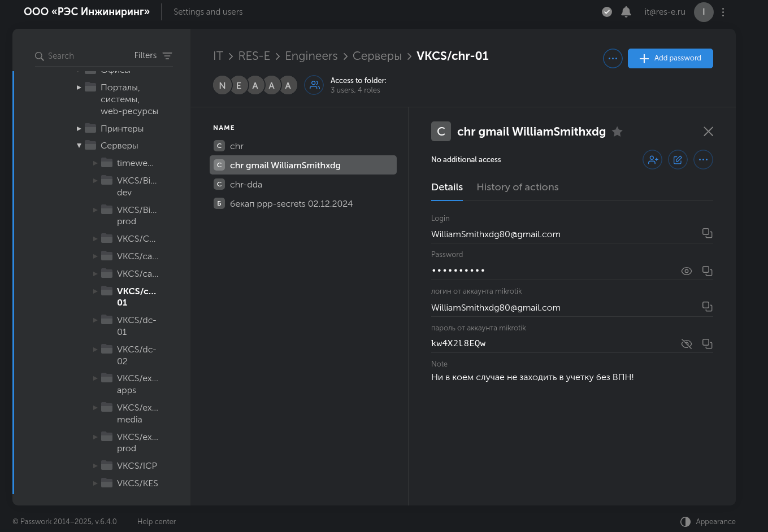Open folder access users icon

point(314,85)
